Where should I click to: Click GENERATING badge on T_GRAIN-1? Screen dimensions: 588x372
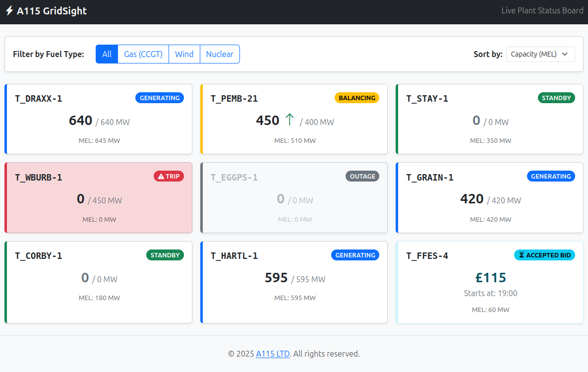551,176
